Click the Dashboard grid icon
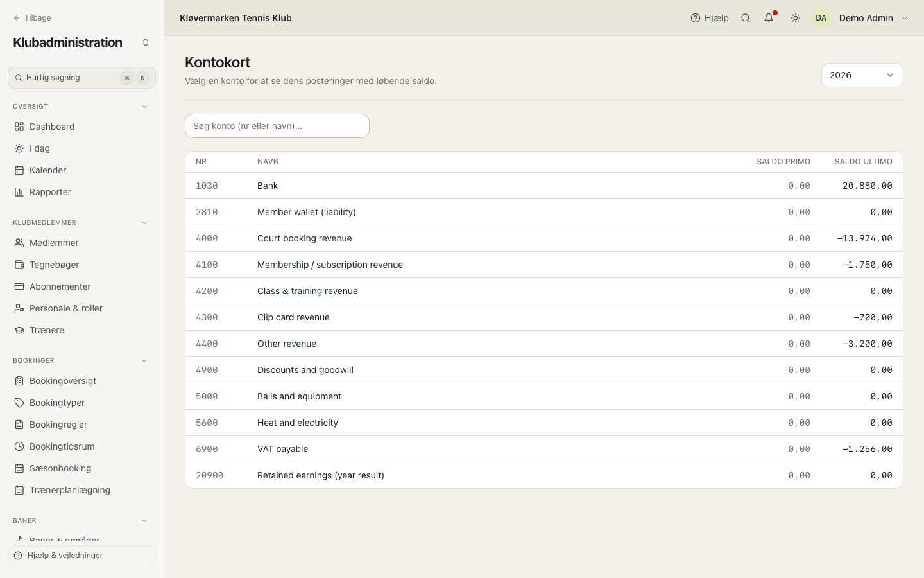Image resolution: width=924 pixels, height=578 pixels. [19, 127]
